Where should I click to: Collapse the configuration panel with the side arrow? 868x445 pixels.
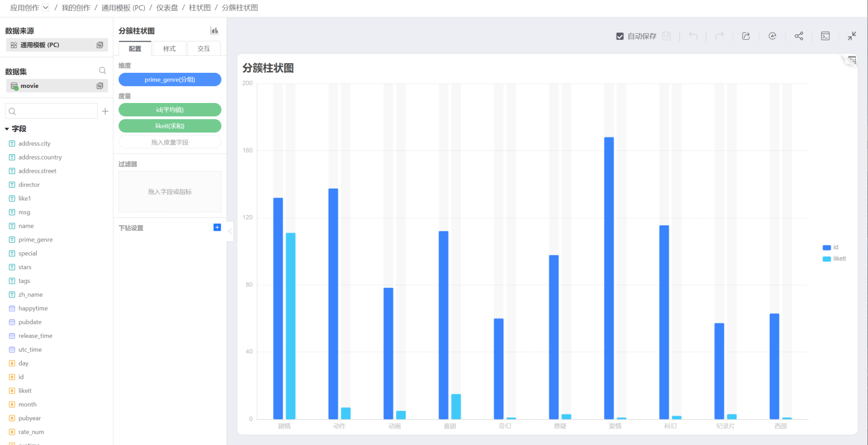coord(230,231)
